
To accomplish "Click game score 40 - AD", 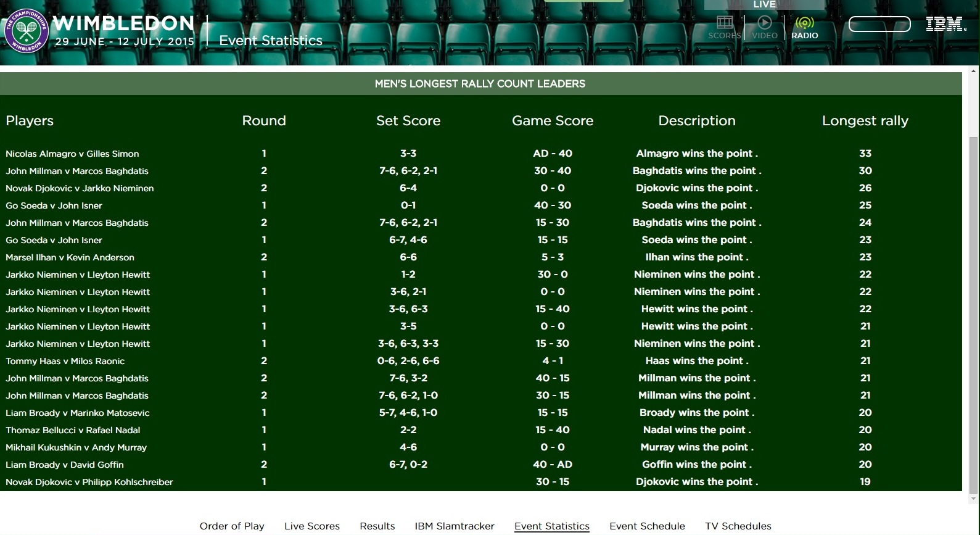I will point(553,465).
